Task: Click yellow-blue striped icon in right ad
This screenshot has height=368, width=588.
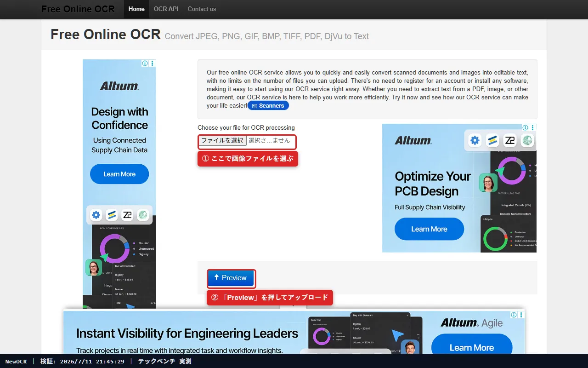Action: coord(492,140)
